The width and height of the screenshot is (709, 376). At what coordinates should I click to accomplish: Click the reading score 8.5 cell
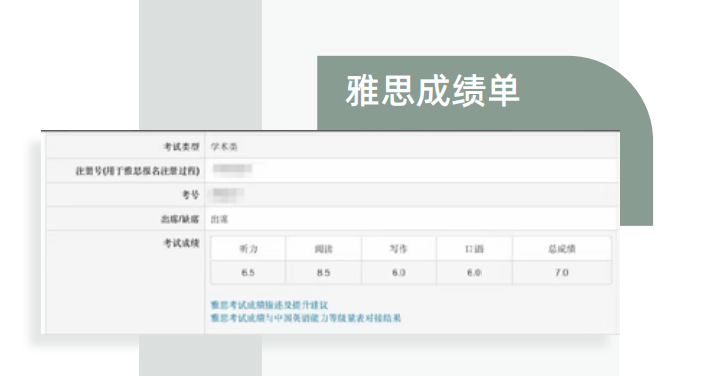[323, 273]
